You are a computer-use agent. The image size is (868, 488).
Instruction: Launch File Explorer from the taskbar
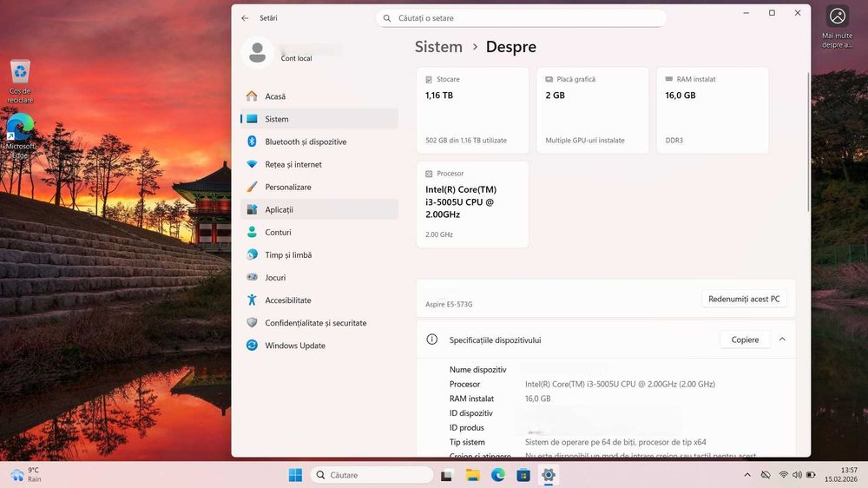click(x=472, y=475)
